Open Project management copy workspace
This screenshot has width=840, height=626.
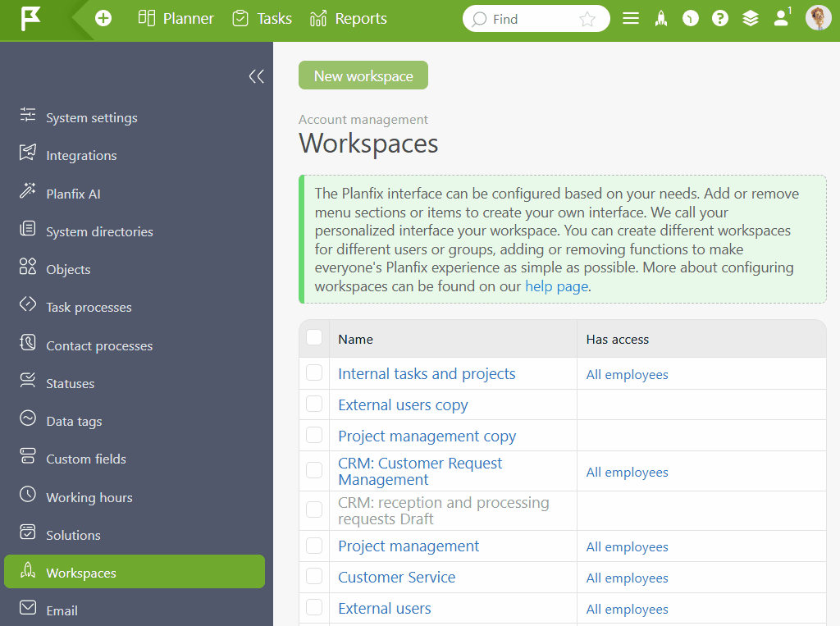click(427, 436)
